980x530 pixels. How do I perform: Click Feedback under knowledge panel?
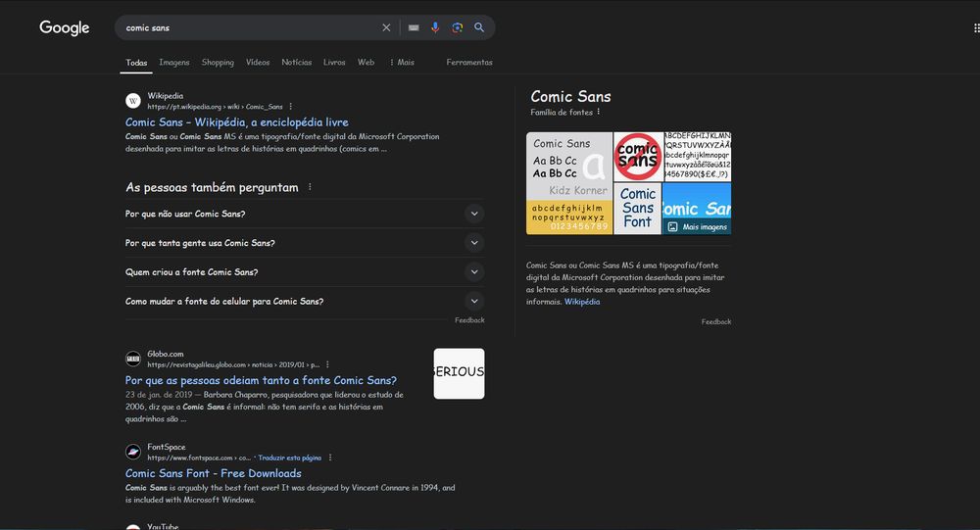pyautogui.click(x=715, y=322)
